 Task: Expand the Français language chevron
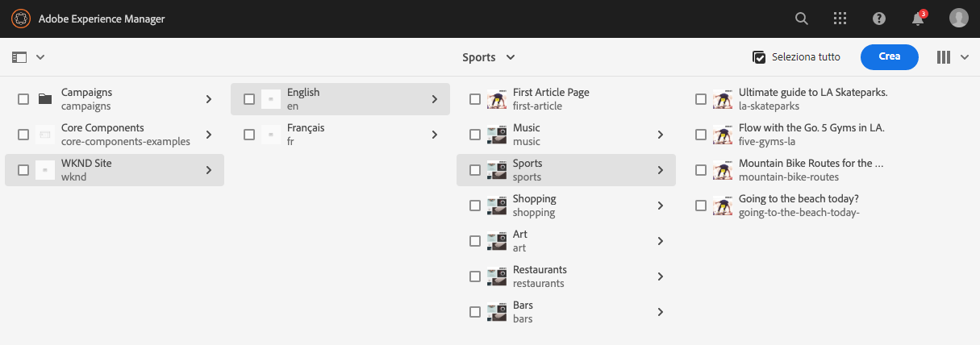434,135
